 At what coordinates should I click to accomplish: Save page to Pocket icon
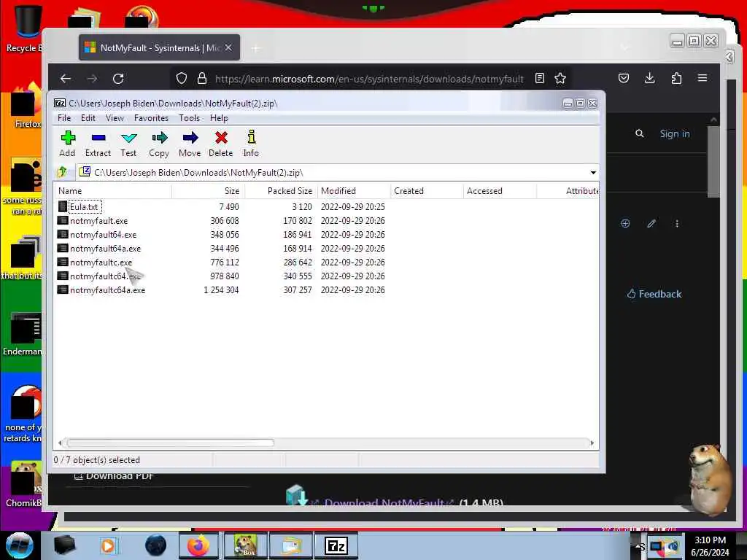click(624, 79)
